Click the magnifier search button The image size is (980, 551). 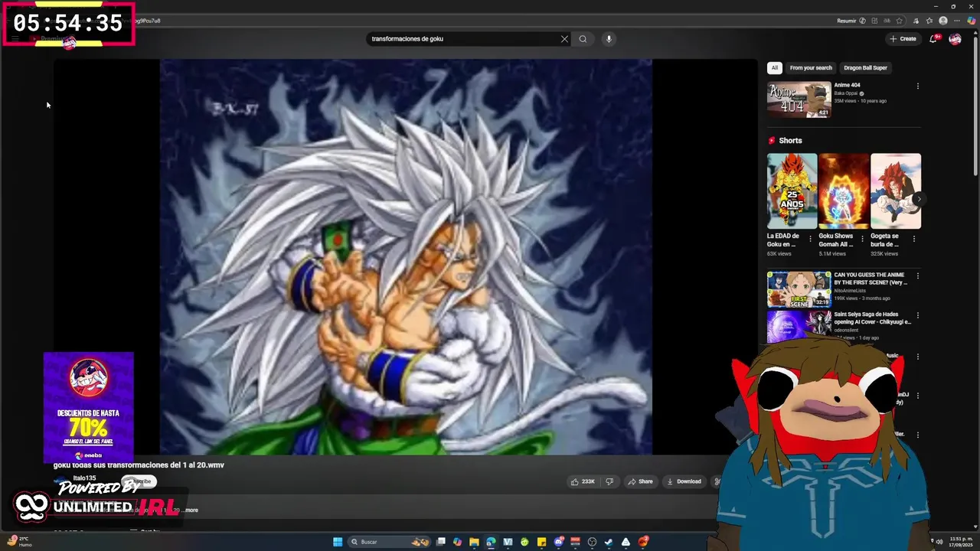click(x=583, y=39)
